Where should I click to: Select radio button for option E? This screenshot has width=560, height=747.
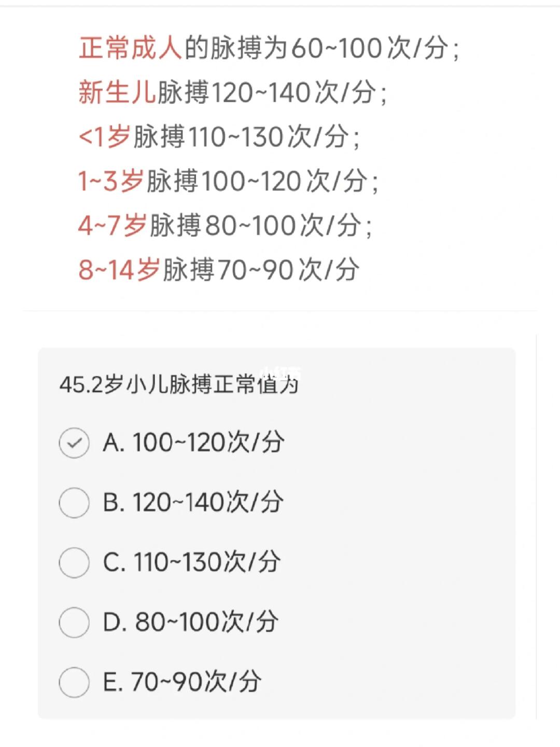pyautogui.click(x=74, y=682)
